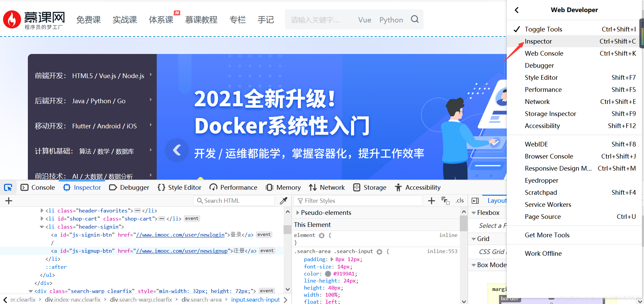
Task: Click the search magnifier icon in header
Action: (x=415, y=19)
